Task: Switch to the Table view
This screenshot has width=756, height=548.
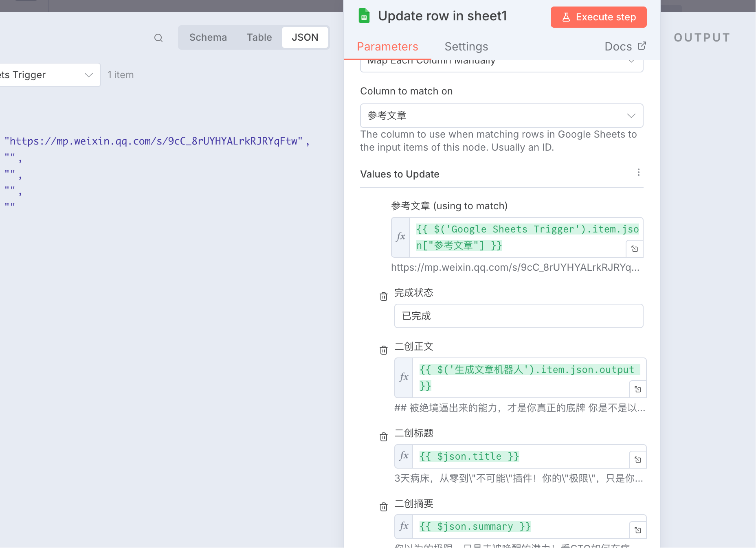Action: [259, 37]
